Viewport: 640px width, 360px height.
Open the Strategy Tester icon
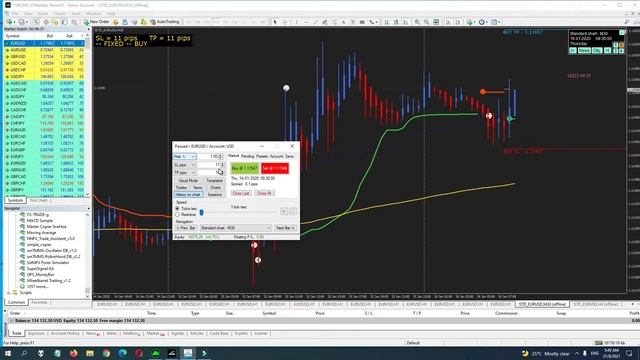pyautogui.click(x=74, y=22)
